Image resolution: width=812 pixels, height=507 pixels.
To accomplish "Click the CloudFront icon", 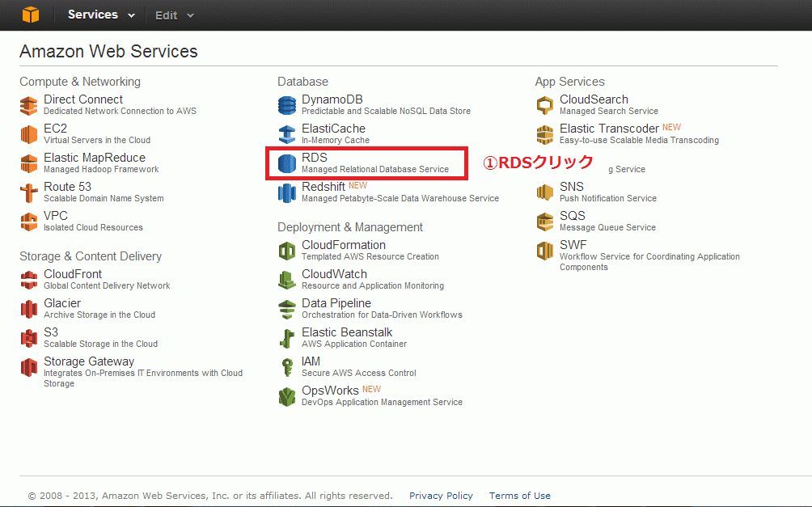I will click(29, 280).
